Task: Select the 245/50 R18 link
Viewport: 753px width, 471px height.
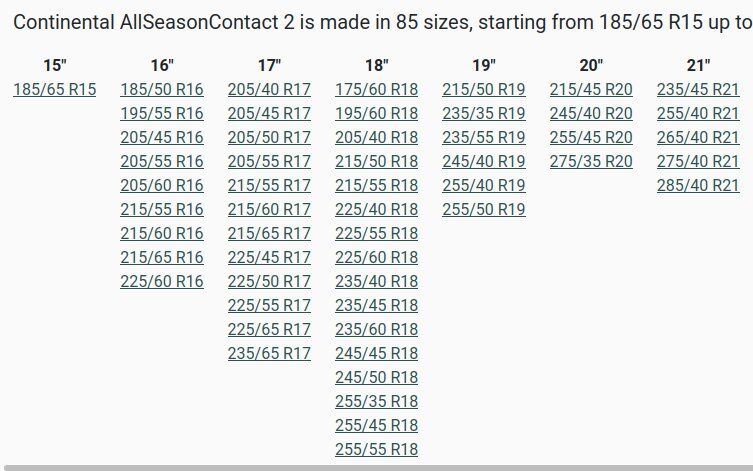Action: click(x=376, y=378)
